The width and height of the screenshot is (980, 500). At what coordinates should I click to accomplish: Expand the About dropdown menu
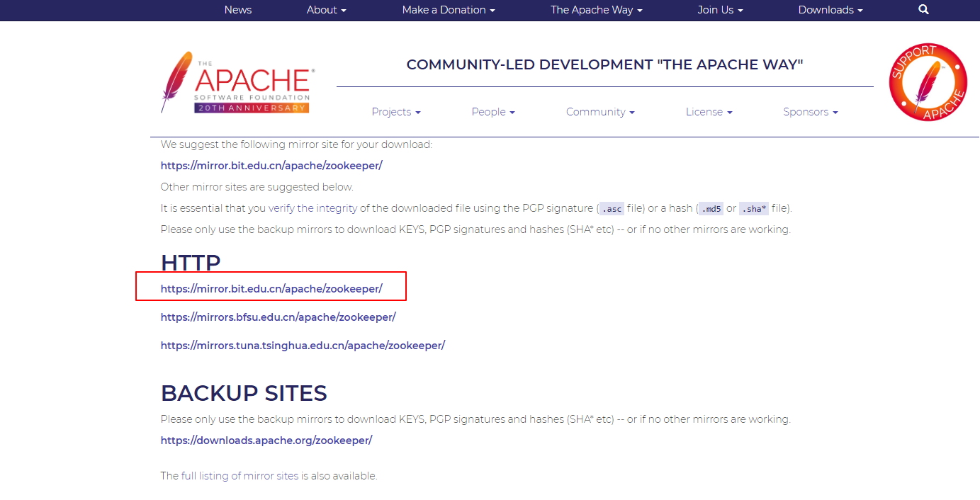pos(327,10)
